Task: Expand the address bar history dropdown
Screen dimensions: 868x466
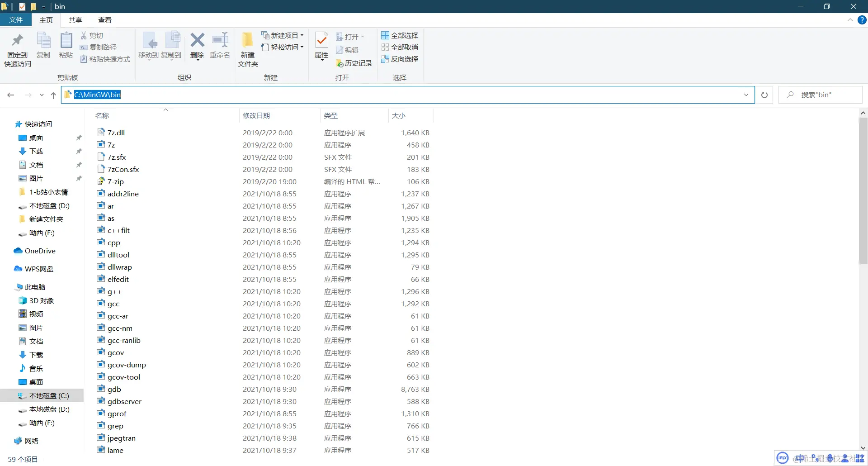Action: pyautogui.click(x=746, y=95)
